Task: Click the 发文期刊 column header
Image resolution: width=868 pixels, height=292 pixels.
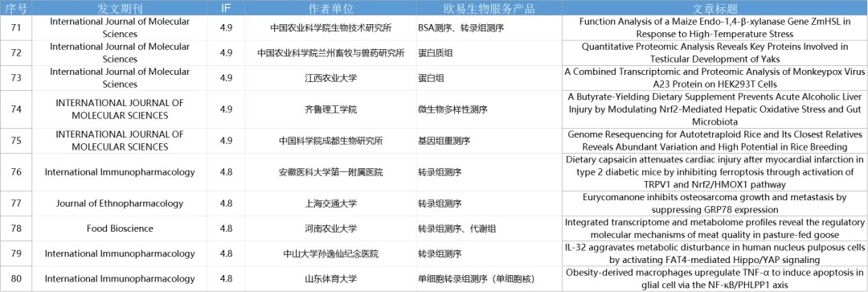Action: [x=120, y=8]
